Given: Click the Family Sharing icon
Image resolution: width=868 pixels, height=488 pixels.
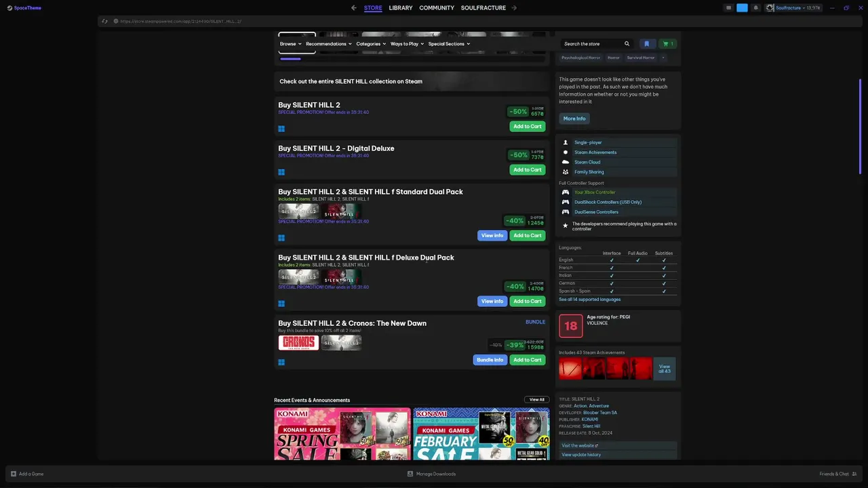Looking at the screenshot, I should (566, 171).
